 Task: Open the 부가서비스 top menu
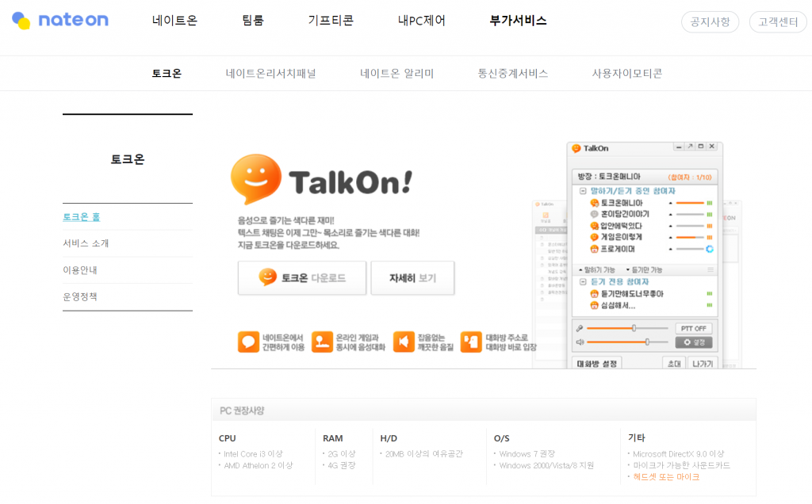[x=518, y=21]
